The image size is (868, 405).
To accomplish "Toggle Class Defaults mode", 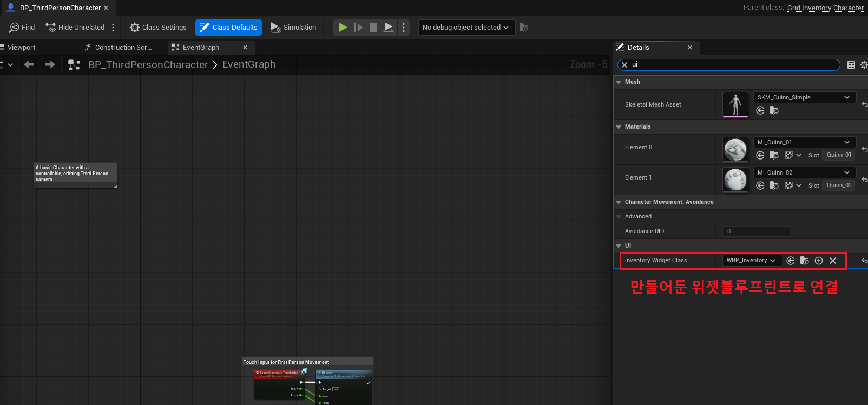I will click(228, 28).
